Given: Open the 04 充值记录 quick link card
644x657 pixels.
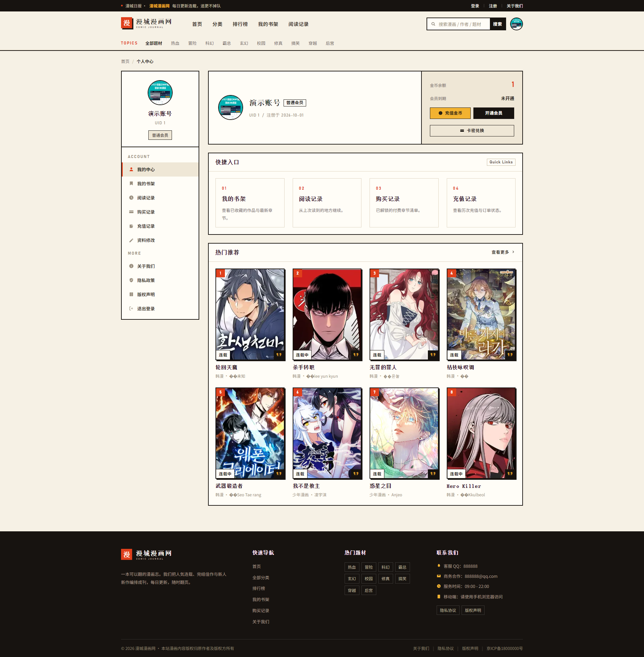Looking at the screenshot, I should click(x=481, y=203).
